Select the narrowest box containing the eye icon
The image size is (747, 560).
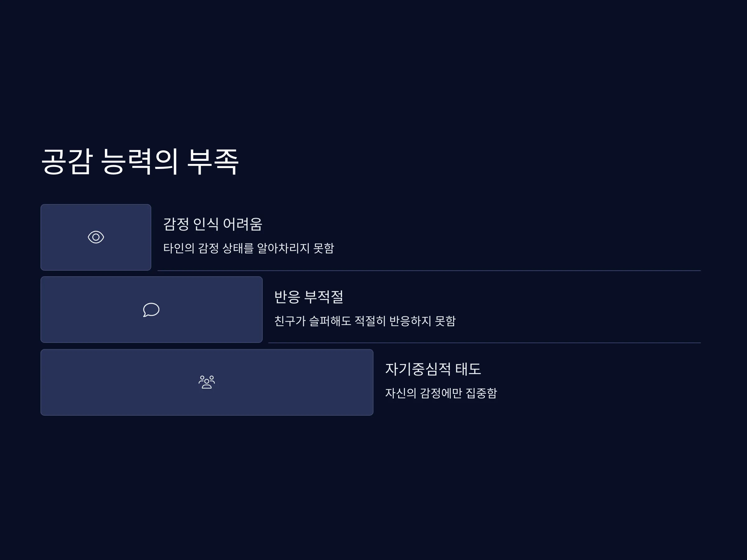click(x=96, y=237)
